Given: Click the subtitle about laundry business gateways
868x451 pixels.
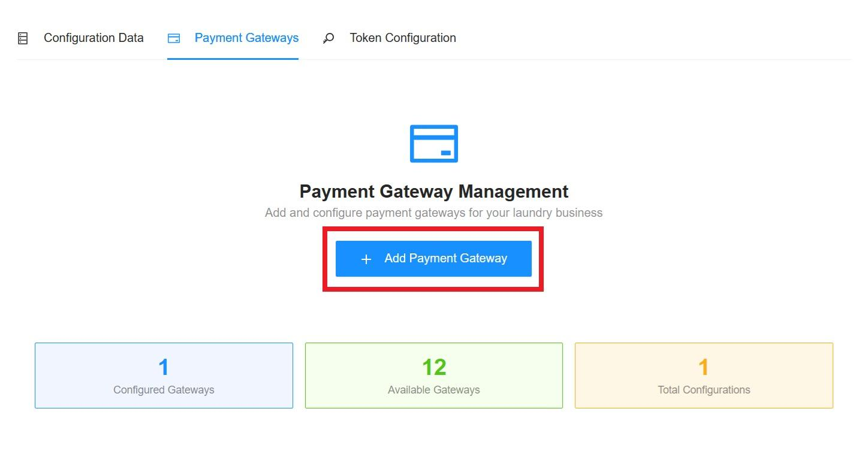Looking at the screenshot, I should point(434,213).
